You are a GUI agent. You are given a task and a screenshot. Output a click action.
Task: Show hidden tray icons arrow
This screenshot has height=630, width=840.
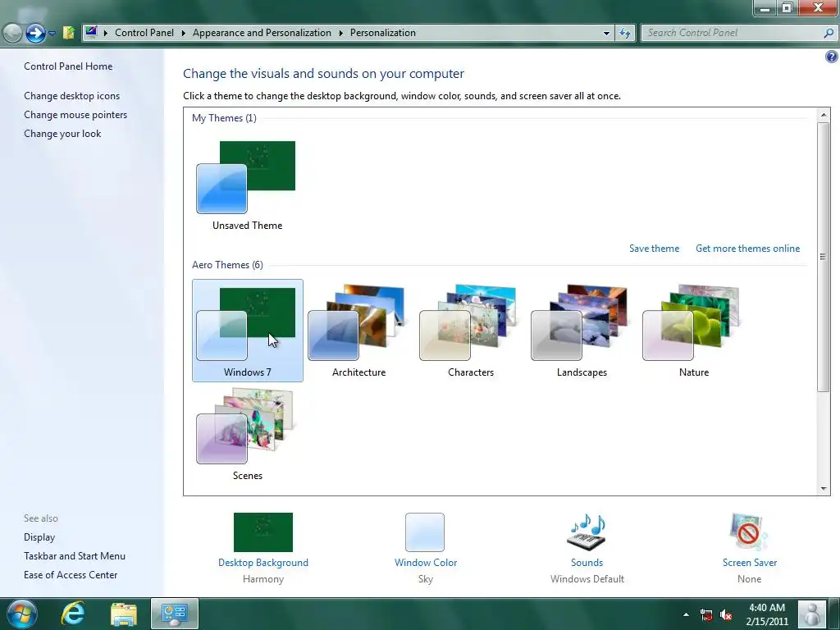point(686,614)
